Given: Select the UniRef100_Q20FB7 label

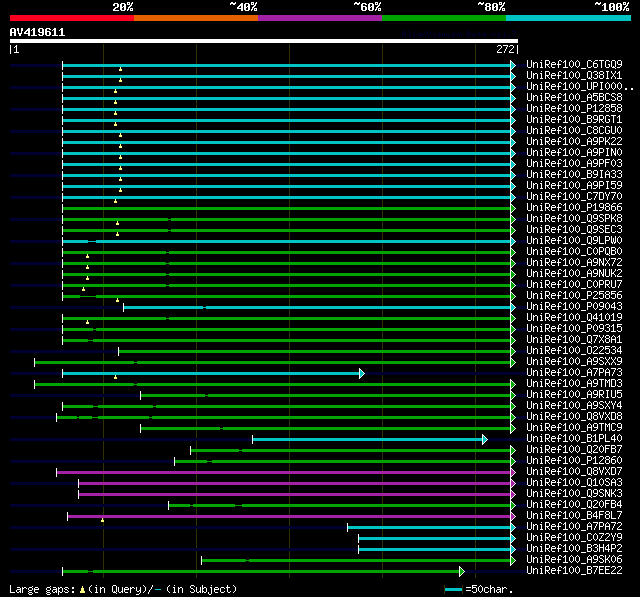Looking at the screenshot, I should (x=574, y=450).
